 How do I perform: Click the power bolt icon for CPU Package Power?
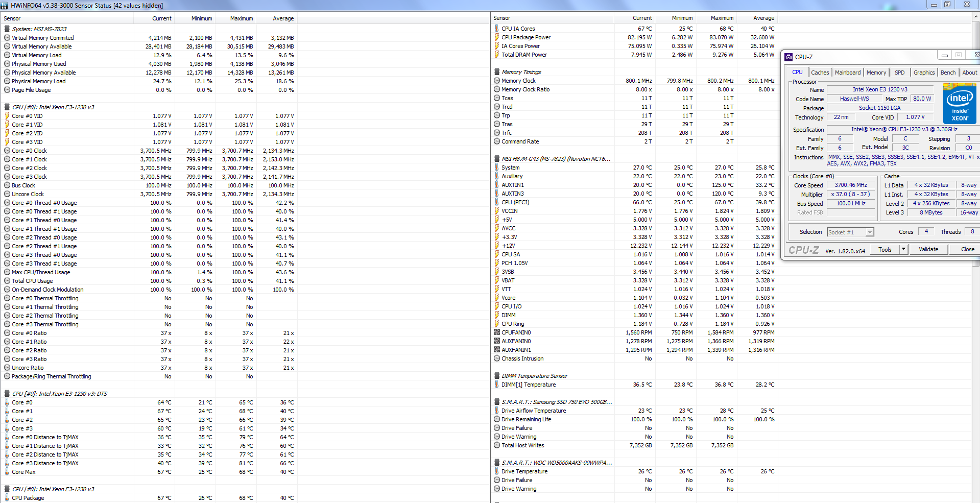[497, 37]
